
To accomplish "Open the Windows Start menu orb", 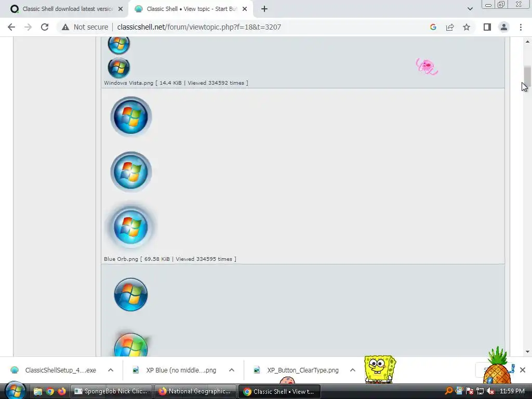I will click(x=15, y=390).
